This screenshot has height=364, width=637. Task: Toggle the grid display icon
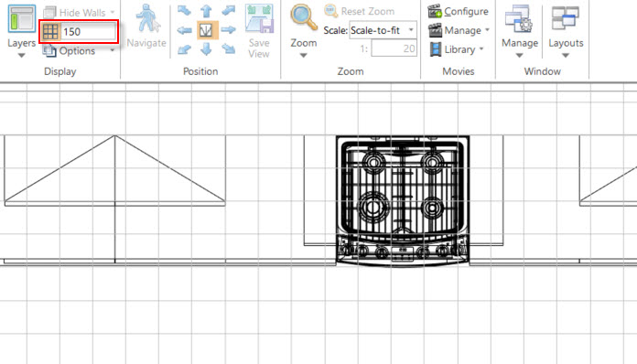[x=50, y=32]
